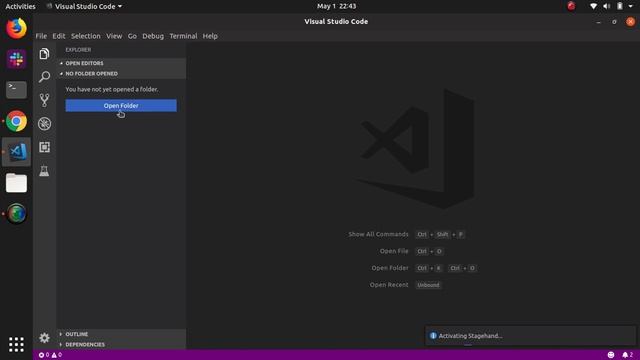The width and height of the screenshot is (640, 360).
Task: Click Activities in the top bar
Action: coord(20,6)
